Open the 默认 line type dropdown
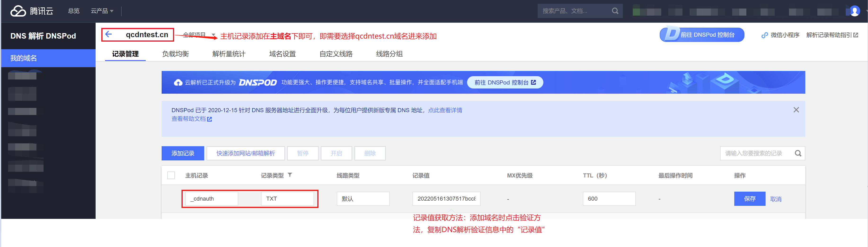This screenshot has height=247, width=868. pos(363,199)
